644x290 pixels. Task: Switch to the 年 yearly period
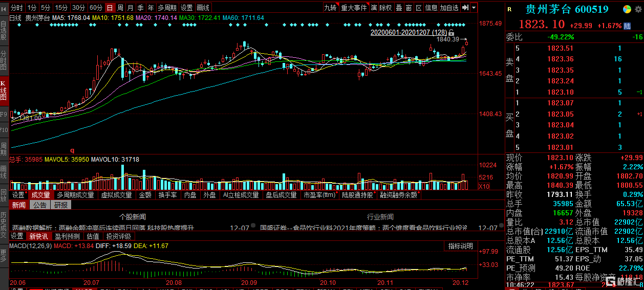point(151,8)
